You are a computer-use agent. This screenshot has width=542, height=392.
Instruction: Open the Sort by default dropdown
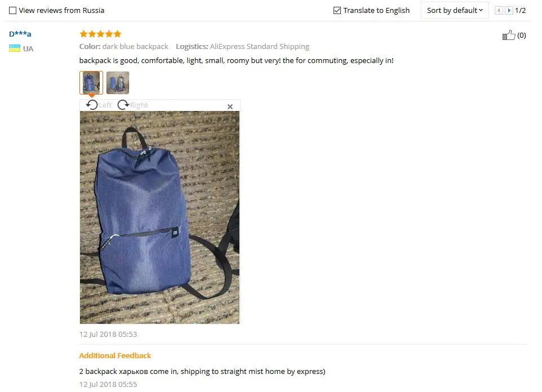tap(455, 10)
